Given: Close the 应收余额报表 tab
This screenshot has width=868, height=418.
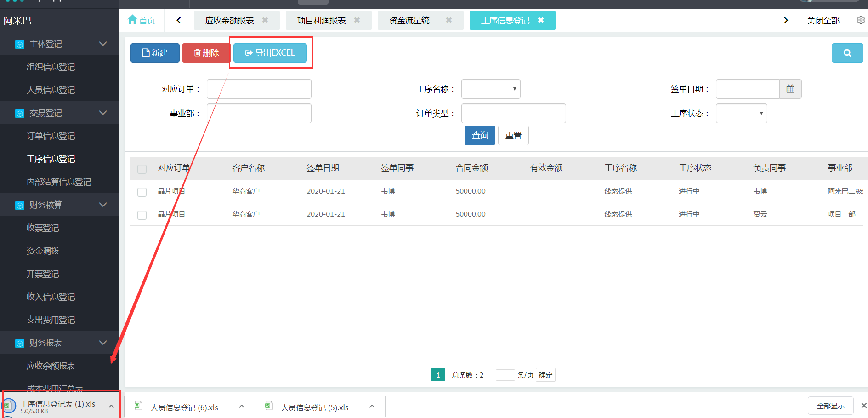Looking at the screenshot, I should point(265,20).
